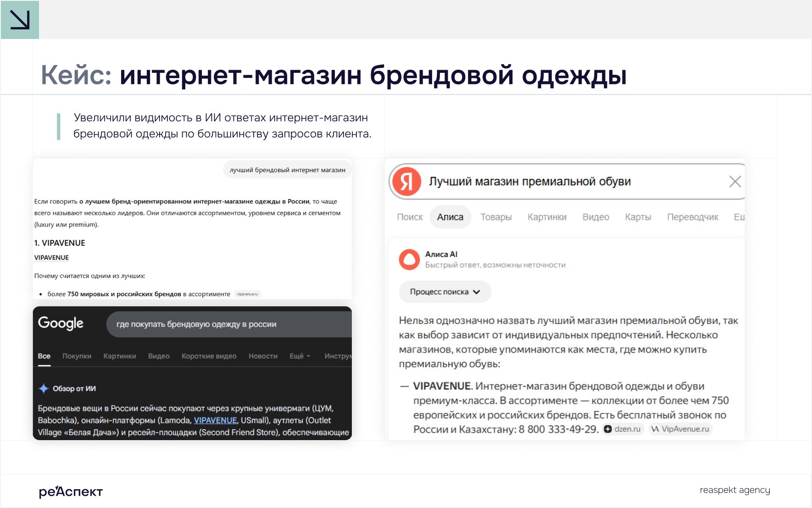The height and width of the screenshot is (508, 812).
Task: Click the Обзор от ИИ sparkle icon
Action: click(44, 389)
